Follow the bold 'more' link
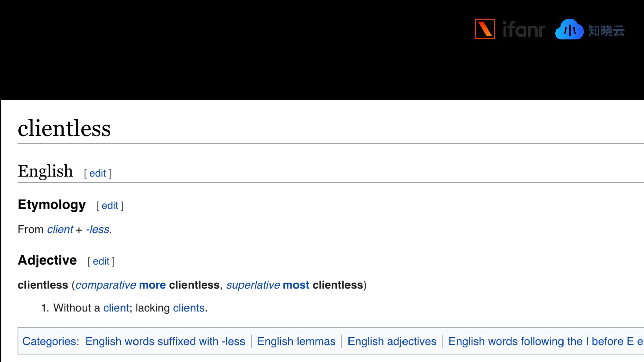The image size is (644, 362). tap(152, 285)
